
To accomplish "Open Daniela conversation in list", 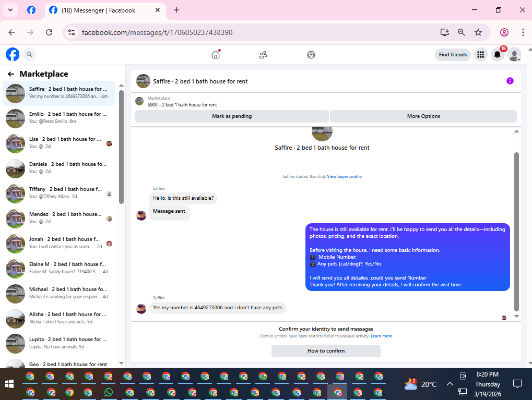I will point(58,168).
